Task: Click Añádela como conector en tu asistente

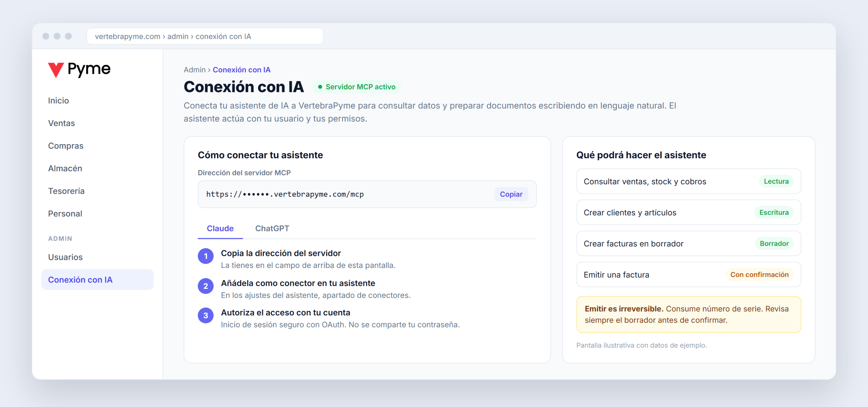Action: (298, 283)
